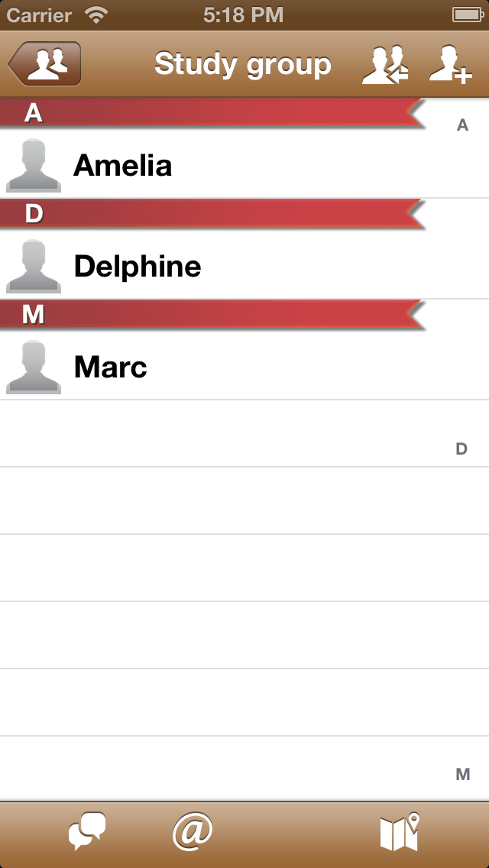Choose the Marc contact name

point(111,367)
